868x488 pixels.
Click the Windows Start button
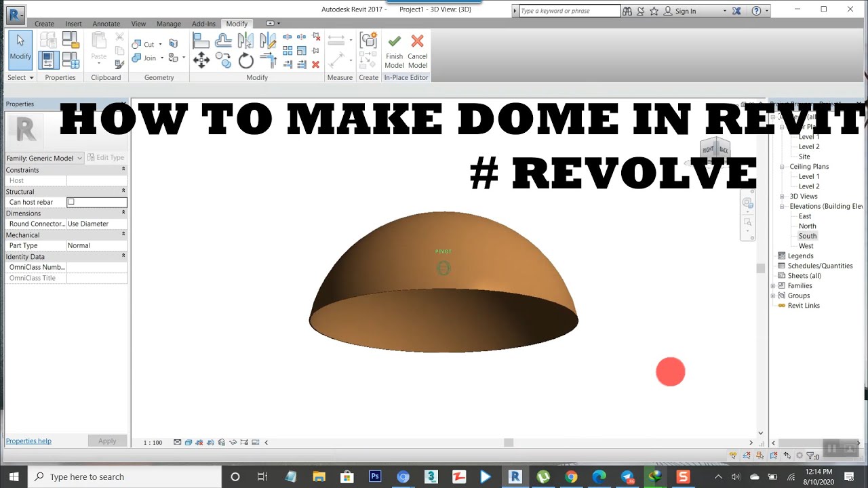(14, 476)
